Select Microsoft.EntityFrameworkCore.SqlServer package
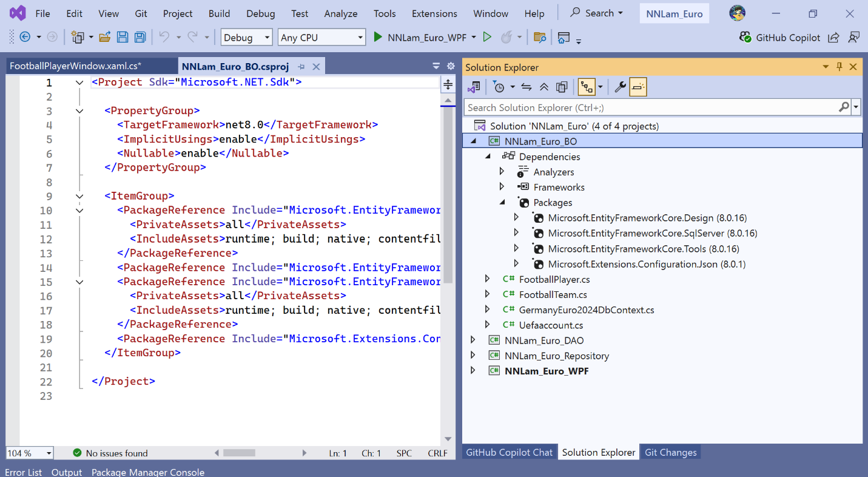Viewport: 868px width, 477px height. [x=653, y=233]
